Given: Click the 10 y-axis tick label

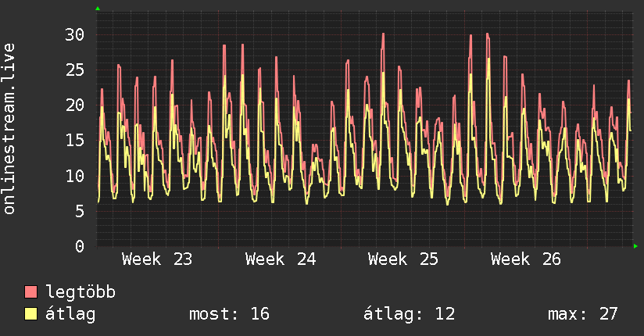Looking at the screenshot, I should point(75,177).
